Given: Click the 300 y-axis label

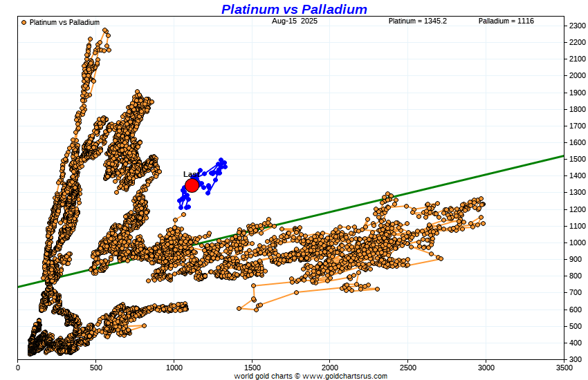Looking at the screenshot, I should (576, 359).
